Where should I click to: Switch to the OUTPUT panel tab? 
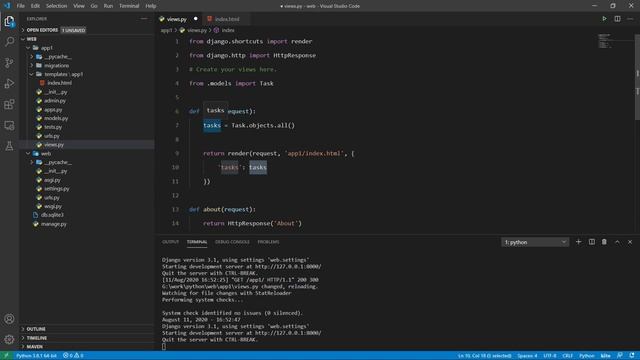(x=170, y=242)
